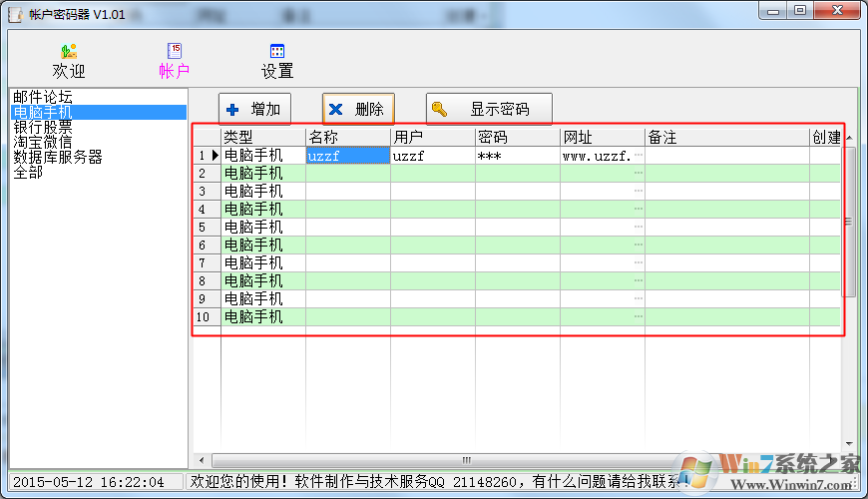
Task: Open URL ellipsis button in row 8
Action: pyautogui.click(x=639, y=280)
